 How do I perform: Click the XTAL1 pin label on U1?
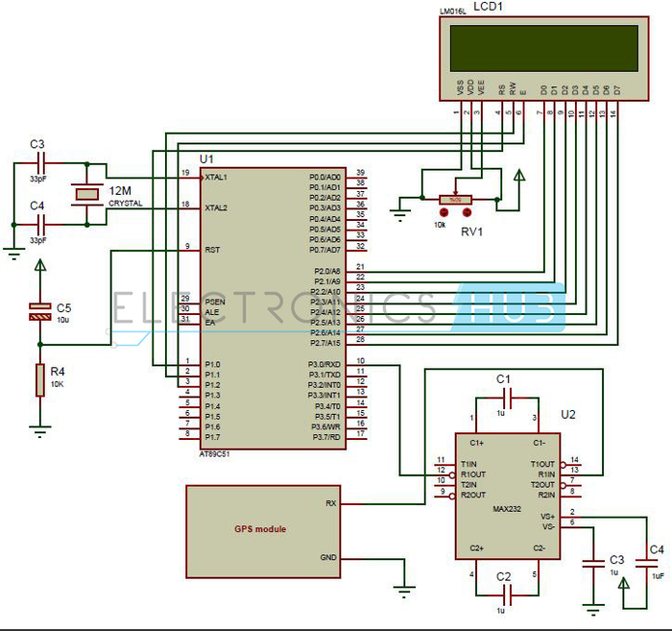[x=216, y=177]
